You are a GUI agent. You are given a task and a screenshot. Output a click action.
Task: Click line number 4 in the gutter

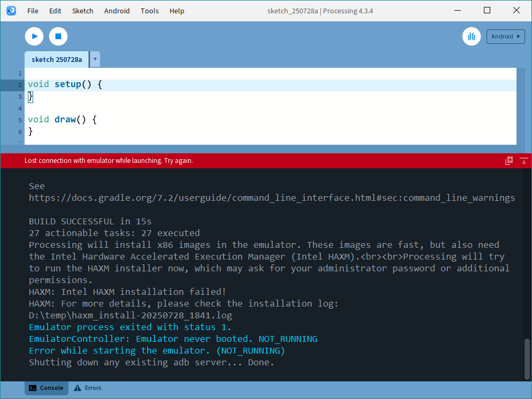20,108
